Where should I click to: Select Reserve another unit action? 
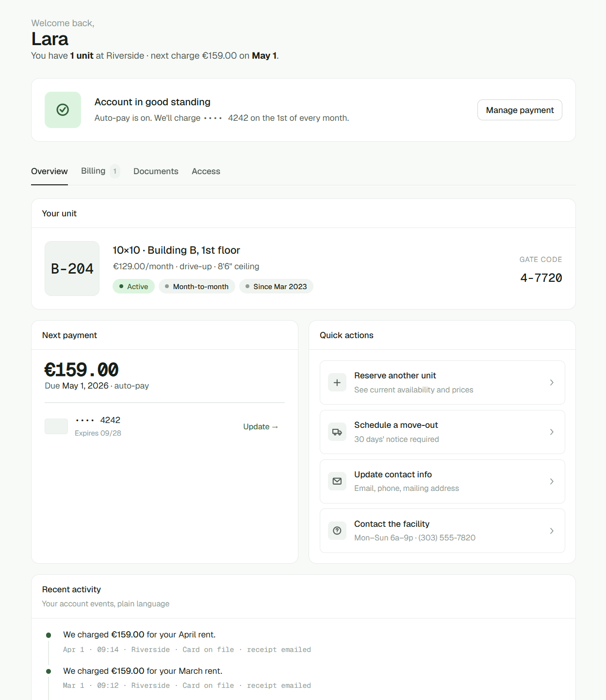point(442,382)
